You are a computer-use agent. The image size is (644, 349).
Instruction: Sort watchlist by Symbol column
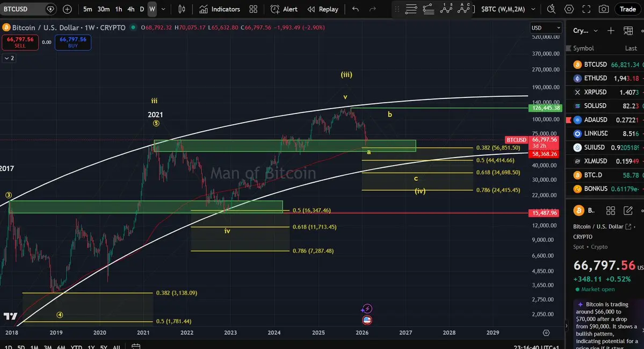point(583,48)
